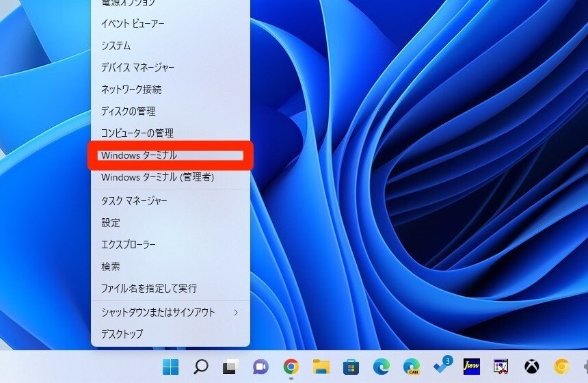Select デバイス マネージャー in context menu

click(x=137, y=68)
